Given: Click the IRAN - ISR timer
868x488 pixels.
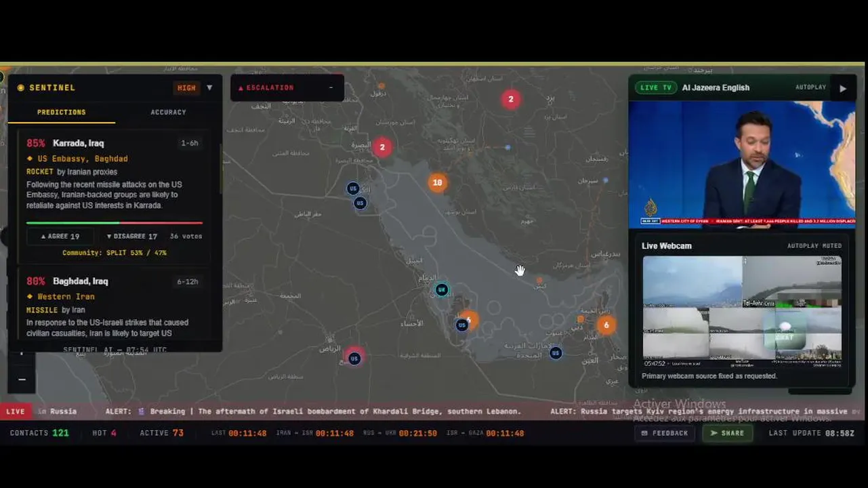Looking at the screenshot, I should point(315,433).
